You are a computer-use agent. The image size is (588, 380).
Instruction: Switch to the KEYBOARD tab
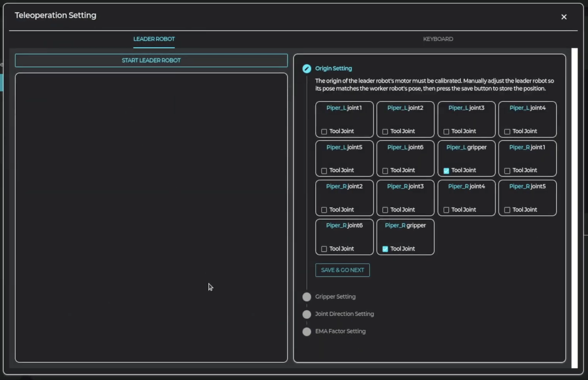pyautogui.click(x=438, y=39)
